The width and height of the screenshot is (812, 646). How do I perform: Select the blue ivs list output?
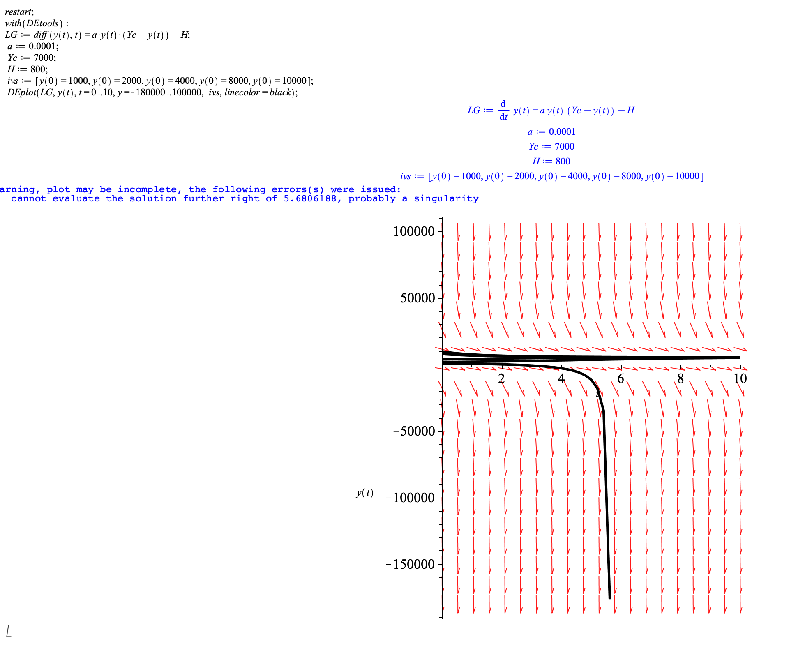[x=552, y=176]
